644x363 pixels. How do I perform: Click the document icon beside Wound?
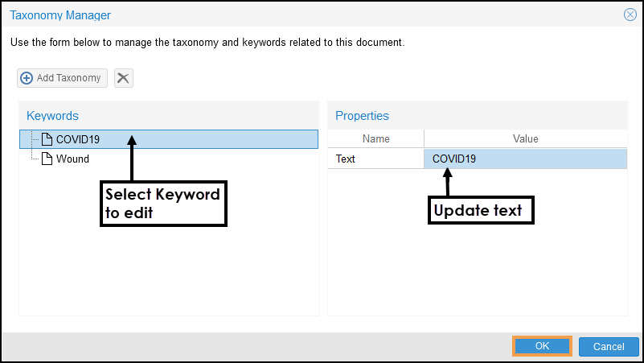[x=47, y=159]
